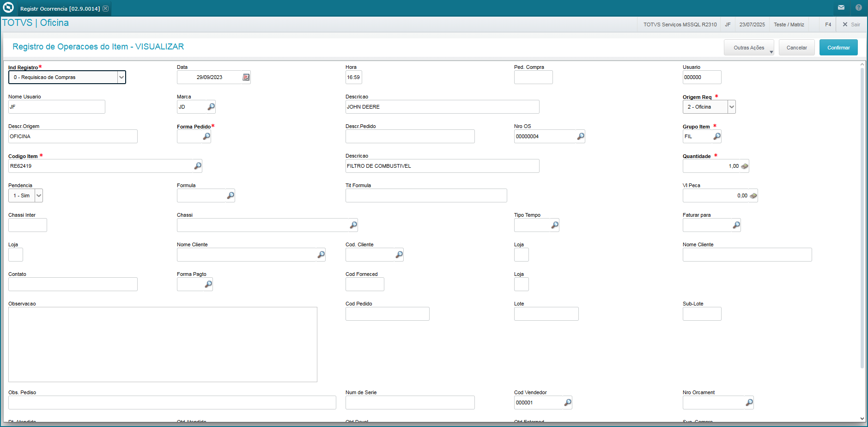Image resolution: width=868 pixels, height=427 pixels.
Task: Expand the Origem Req dropdown
Action: click(x=731, y=107)
